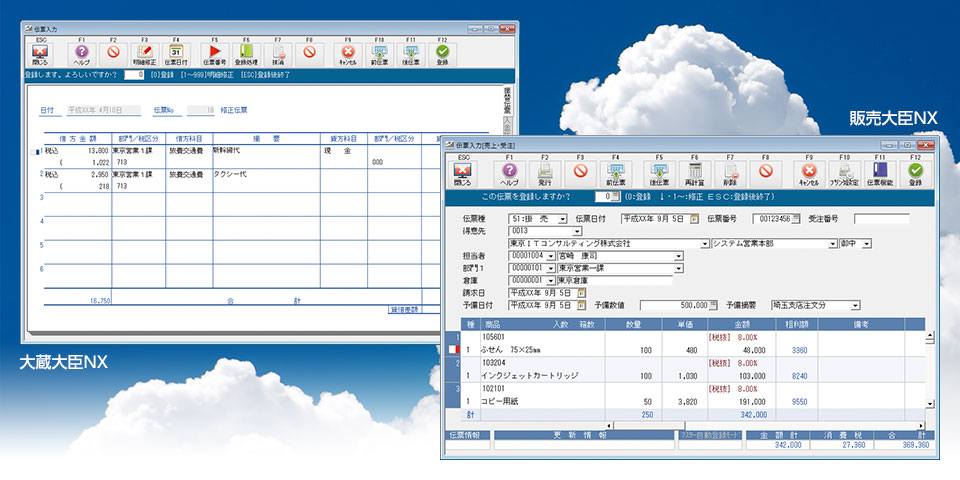Select the 振替伝票 vertical tab
Viewport: 960px width, 480px height.
coord(506,99)
